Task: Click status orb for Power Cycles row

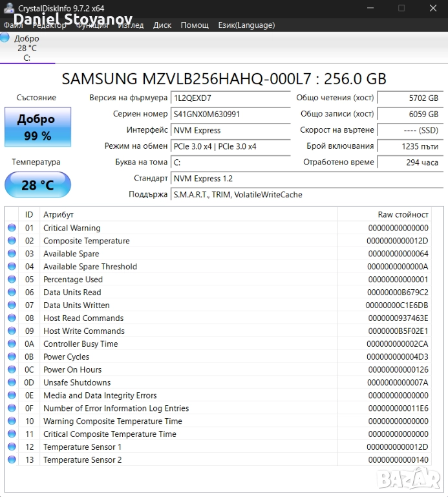Action: coord(12,357)
